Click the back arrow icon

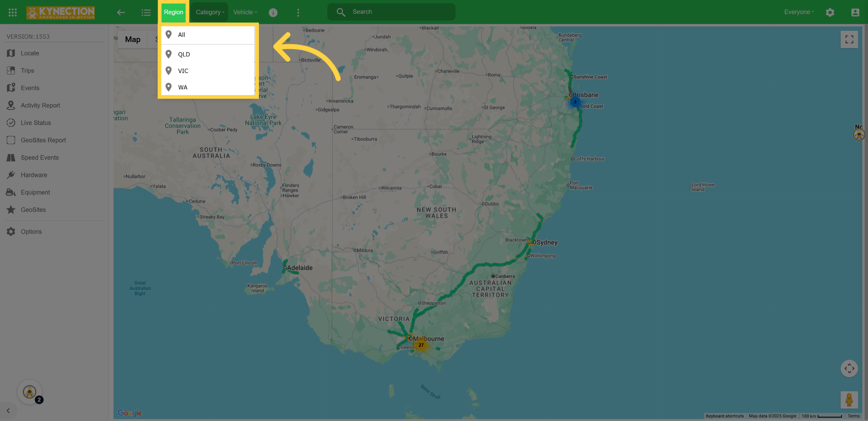tap(121, 12)
